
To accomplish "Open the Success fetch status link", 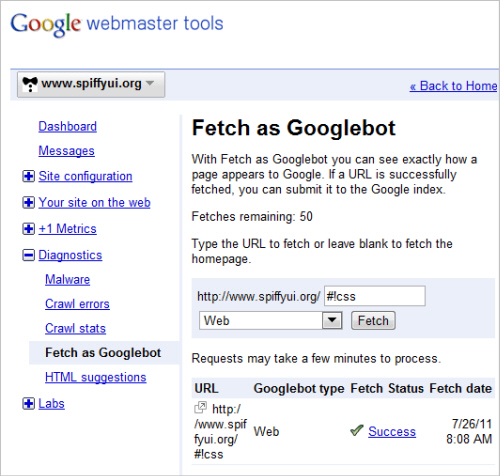I will click(x=392, y=432).
